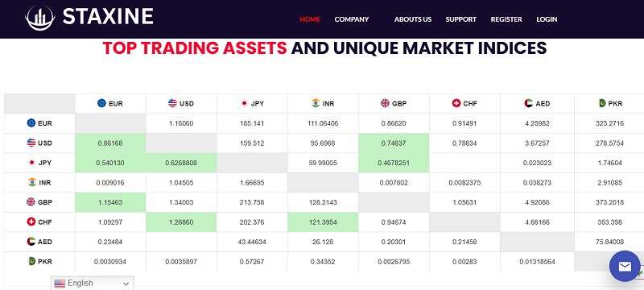Click the USD flag in the column header
Screen dimensions: 644x290
click(x=172, y=103)
